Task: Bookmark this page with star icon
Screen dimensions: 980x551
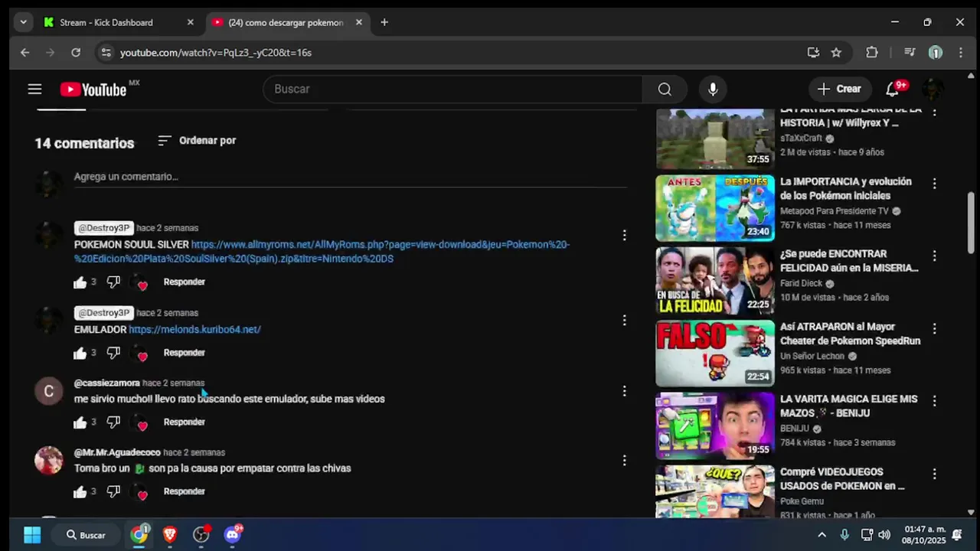Action: 836,52
